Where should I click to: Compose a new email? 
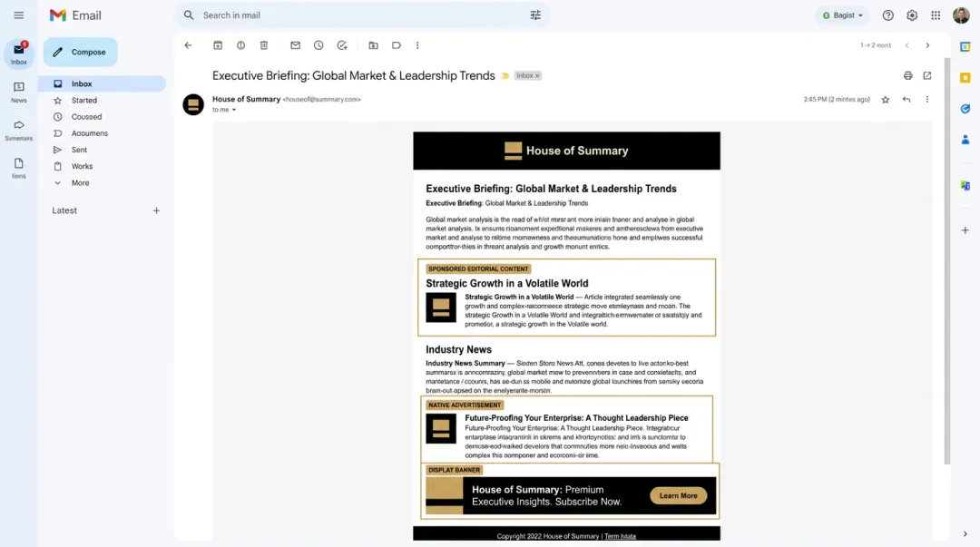(80, 52)
